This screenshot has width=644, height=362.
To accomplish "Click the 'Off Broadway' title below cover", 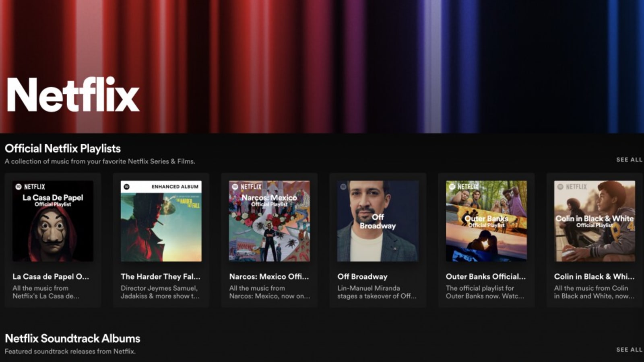I will coord(362,276).
